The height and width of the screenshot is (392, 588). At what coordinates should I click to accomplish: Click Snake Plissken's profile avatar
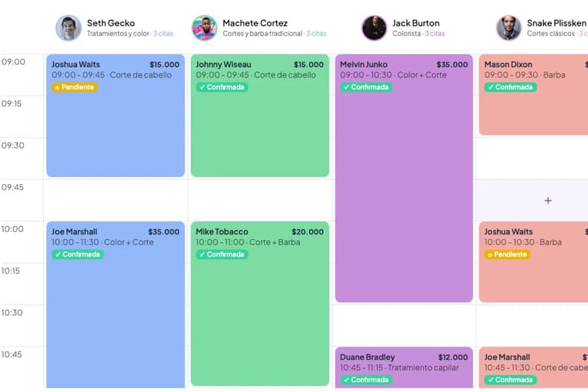pyautogui.click(x=509, y=28)
